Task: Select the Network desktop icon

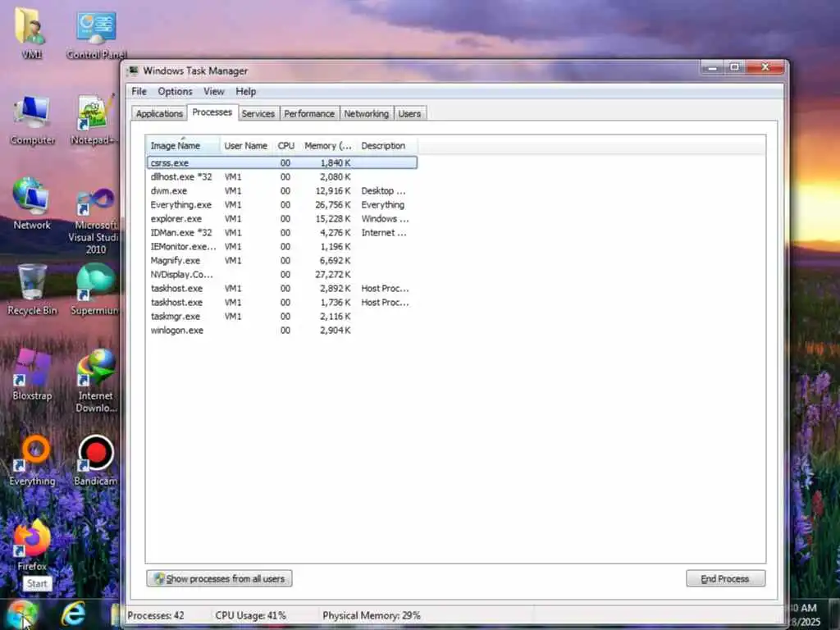Action: [x=32, y=204]
